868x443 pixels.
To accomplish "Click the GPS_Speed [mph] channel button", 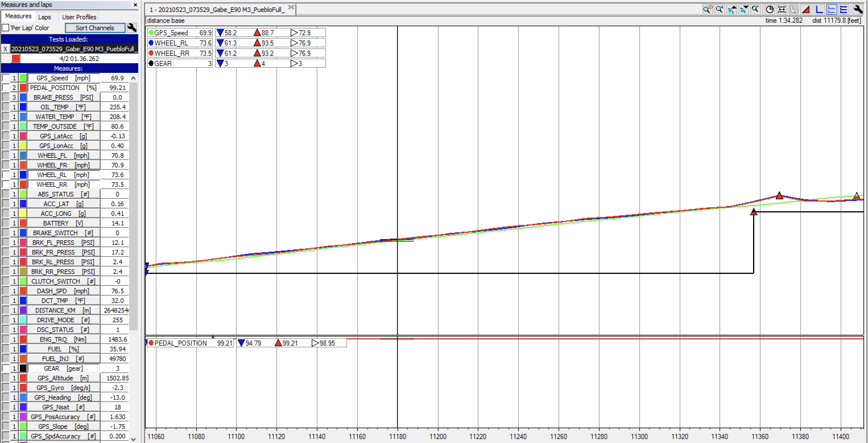I will tap(64, 78).
